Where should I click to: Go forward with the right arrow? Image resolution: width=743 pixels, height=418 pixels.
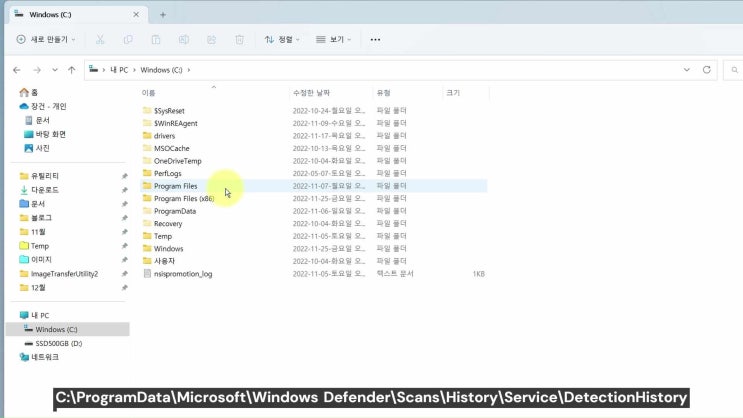(36, 70)
